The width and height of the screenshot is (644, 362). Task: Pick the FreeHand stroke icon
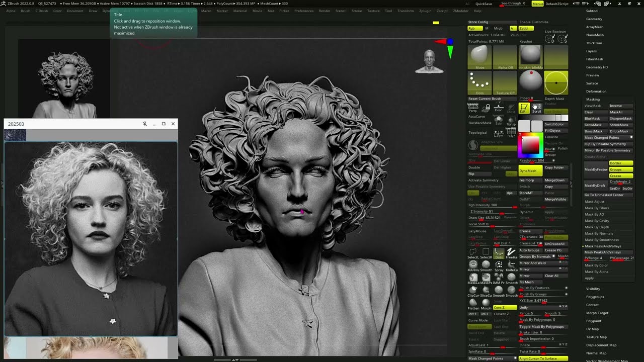click(x=511, y=253)
